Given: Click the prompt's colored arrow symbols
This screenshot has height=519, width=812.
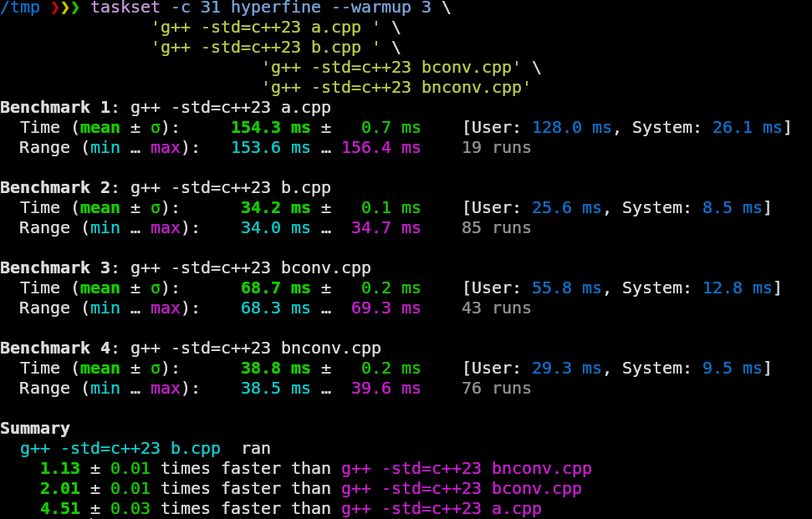Looking at the screenshot, I should [65, 8].
